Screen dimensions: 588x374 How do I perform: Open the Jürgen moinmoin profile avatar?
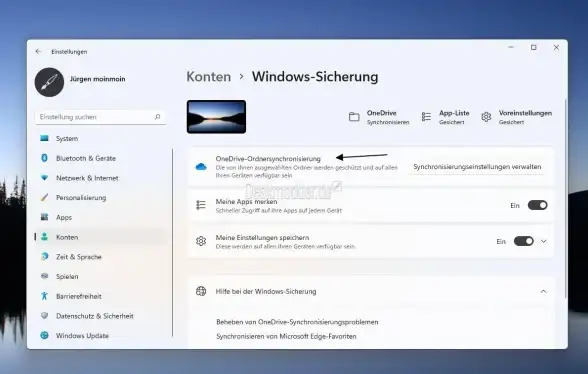[x=49, y=82]
